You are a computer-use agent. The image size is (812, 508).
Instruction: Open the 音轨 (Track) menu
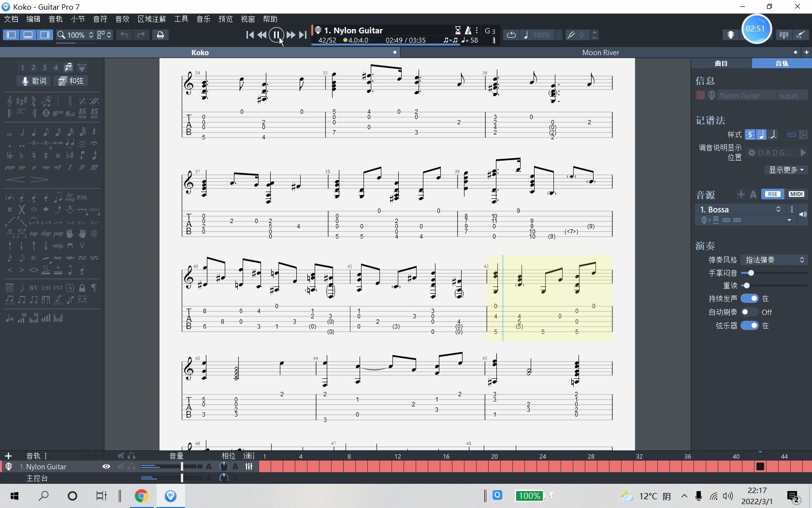tap(56, 19)
